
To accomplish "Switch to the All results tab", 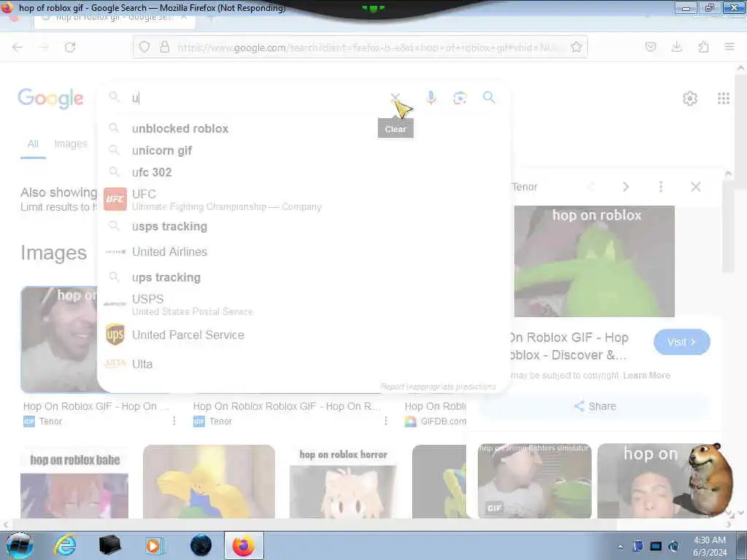I will pos(33,144).
